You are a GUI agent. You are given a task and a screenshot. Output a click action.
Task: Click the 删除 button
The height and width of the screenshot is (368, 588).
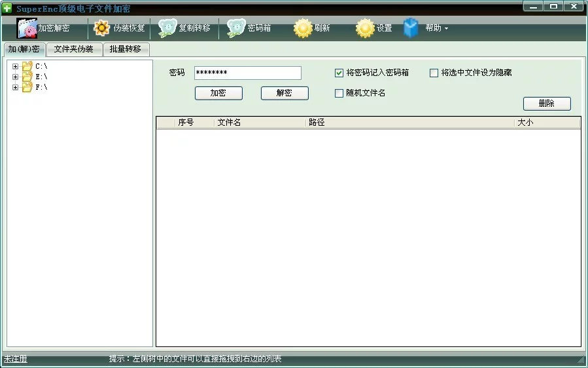point(547,103)
